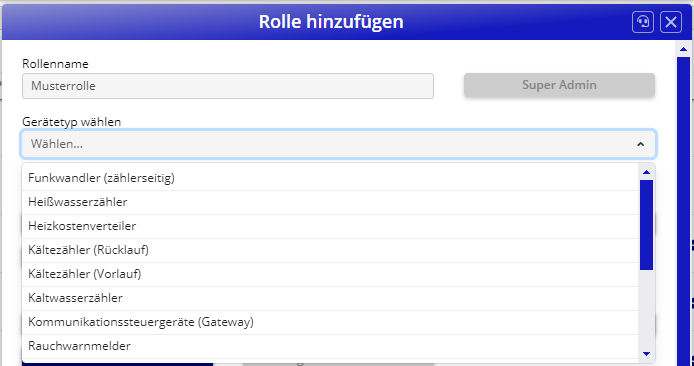
Task: Click dialog scrollbar up arrow
Action: click(683, 50)
